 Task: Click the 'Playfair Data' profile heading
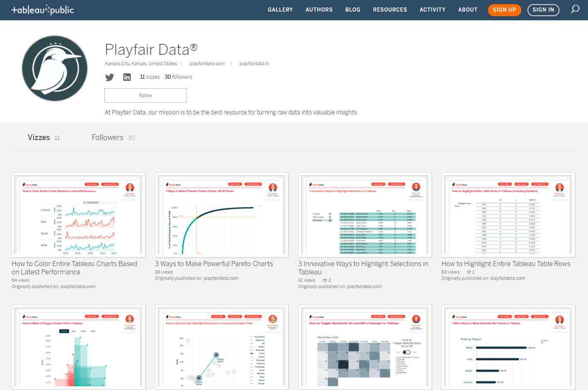151,50
